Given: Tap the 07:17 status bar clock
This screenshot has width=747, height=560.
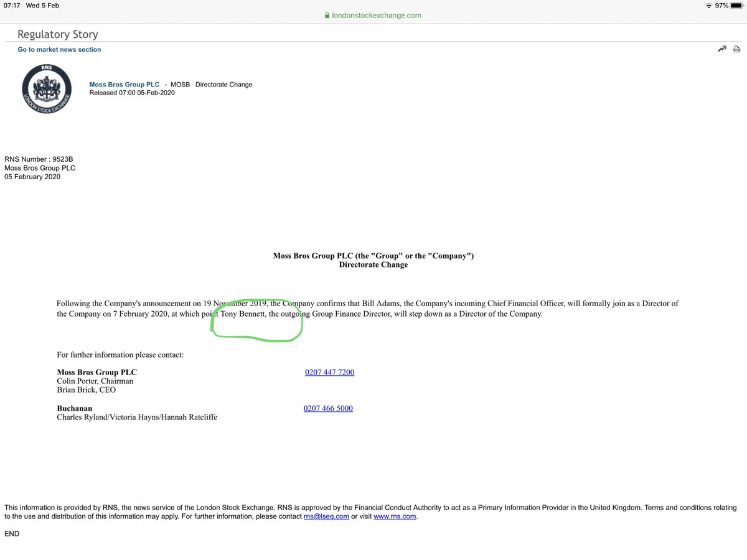Looking at the screenshot, I should tap(13, 6).
